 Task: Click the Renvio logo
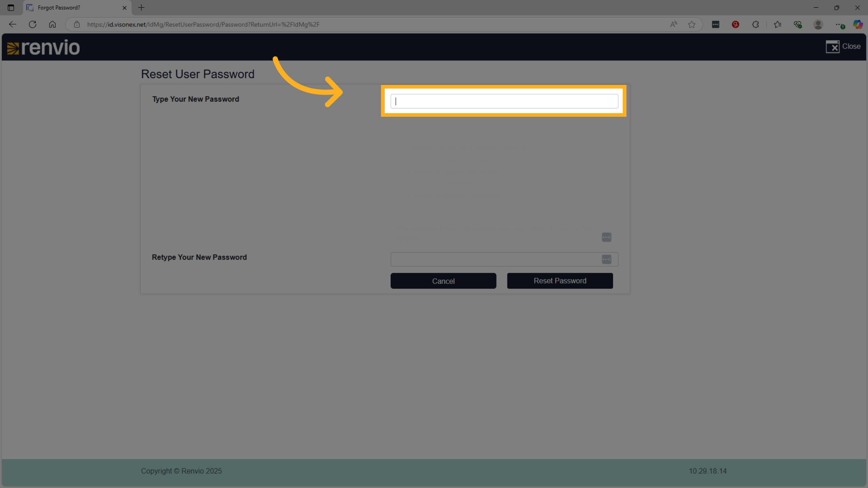(x=43, y=47)
